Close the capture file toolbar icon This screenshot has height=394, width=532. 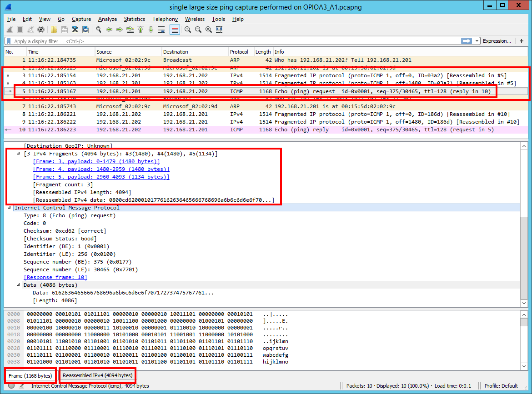pyautogui.click(x=75, y=30)
